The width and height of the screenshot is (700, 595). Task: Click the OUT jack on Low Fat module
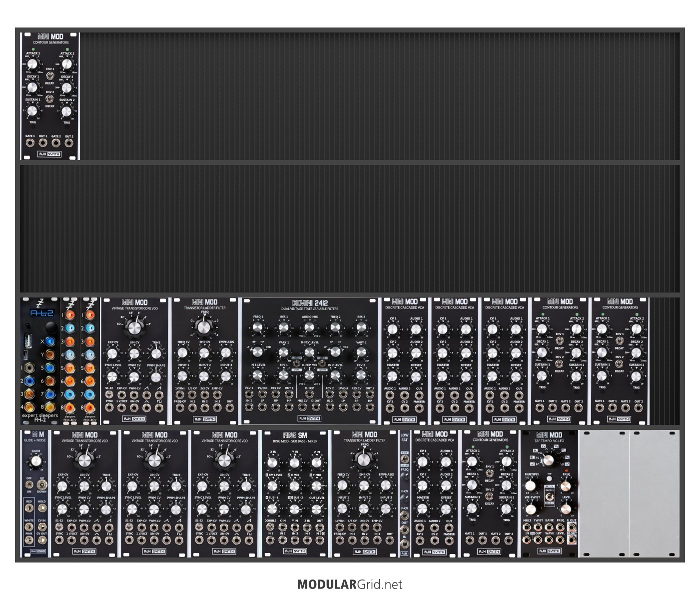[x=404, y=529]
